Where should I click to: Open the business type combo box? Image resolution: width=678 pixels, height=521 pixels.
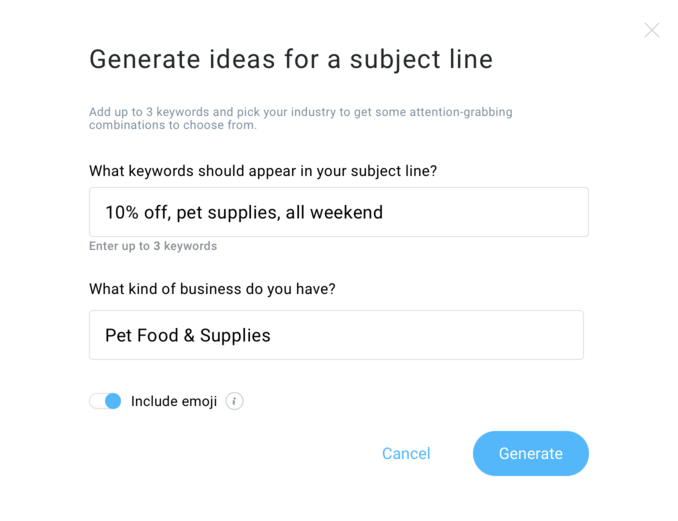click(336, 335)
